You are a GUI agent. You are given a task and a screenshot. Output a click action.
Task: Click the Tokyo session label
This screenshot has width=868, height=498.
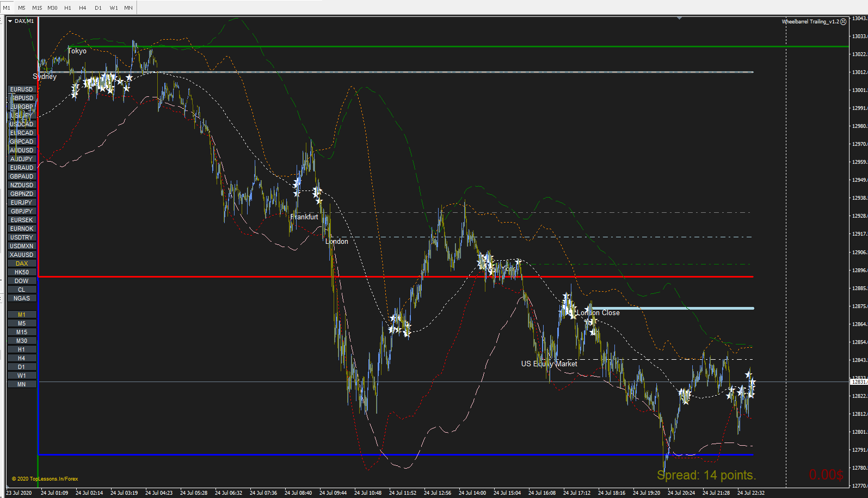pos(77,51)
